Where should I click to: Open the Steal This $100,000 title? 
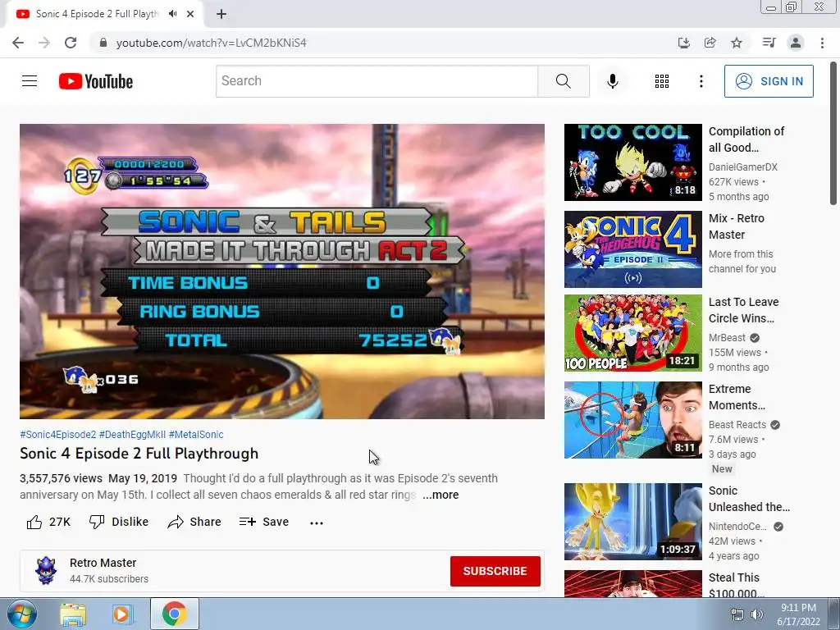(x=737, y=585)
